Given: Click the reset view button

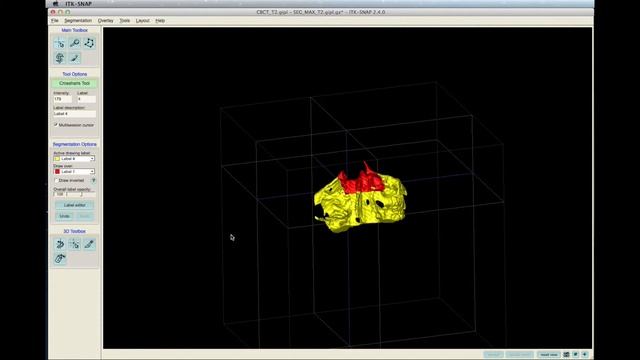Looking at the screenshot, I should [x=549, y=355].
